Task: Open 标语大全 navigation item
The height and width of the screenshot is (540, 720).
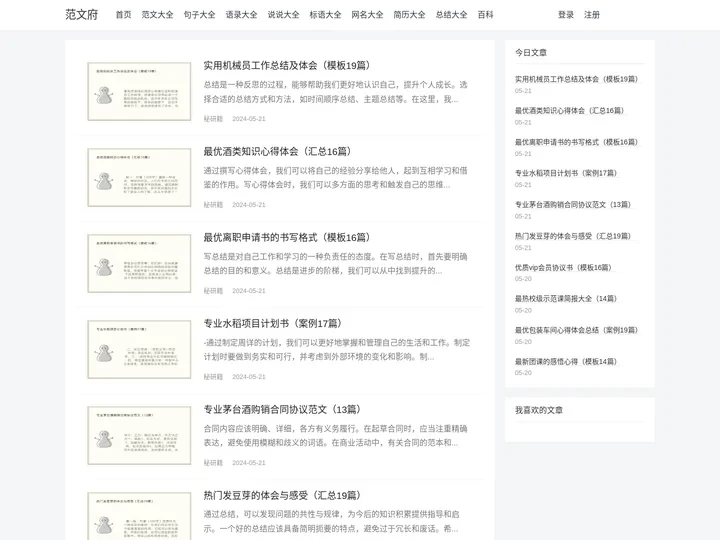Action: pos(325,15)
